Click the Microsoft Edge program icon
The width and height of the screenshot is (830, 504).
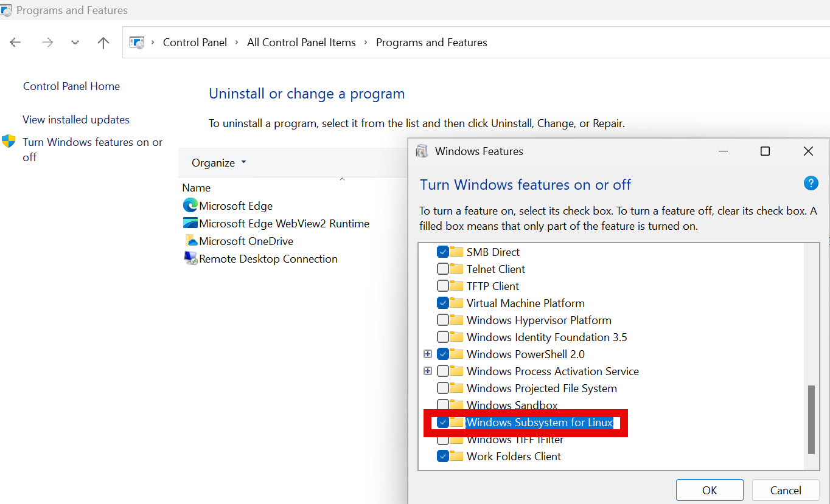(190, 205)
